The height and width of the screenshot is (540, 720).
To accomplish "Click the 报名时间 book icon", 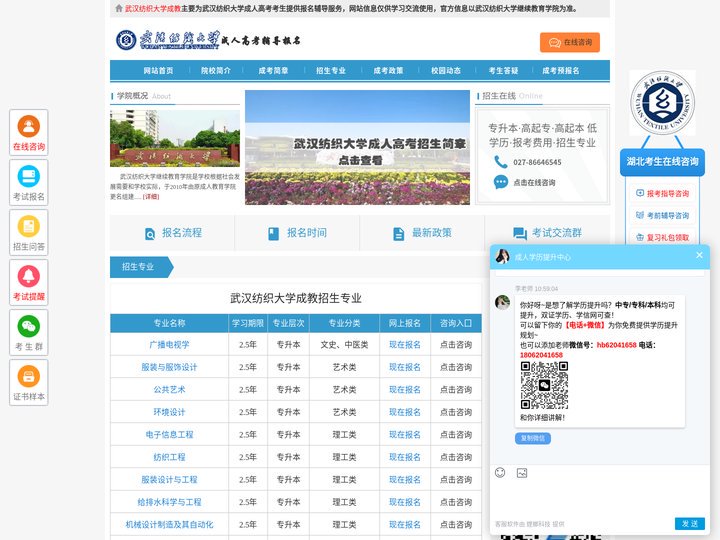I will tap(273, 234).
